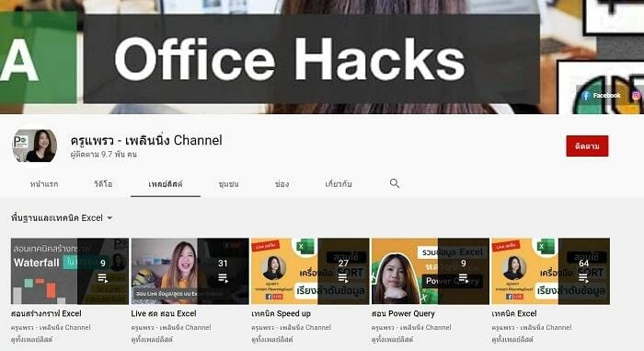Click the Instagram icon on the banner
644x351 pixels.
coord(637,96)
